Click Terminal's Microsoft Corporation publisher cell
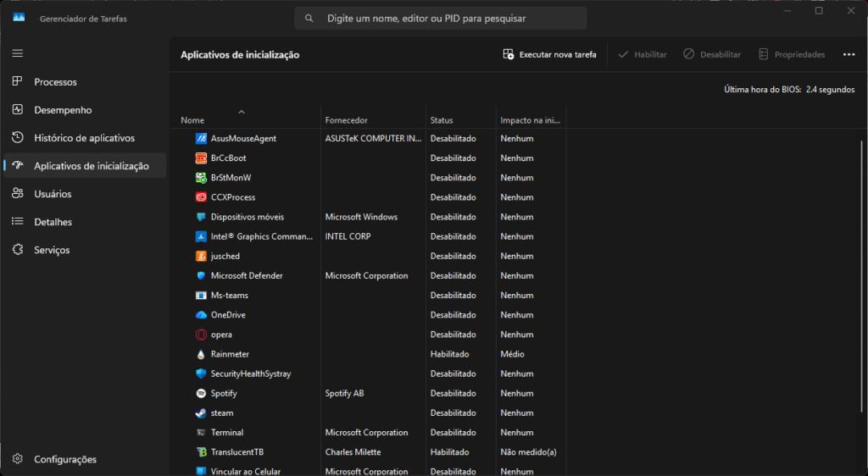 click(366, 432)
